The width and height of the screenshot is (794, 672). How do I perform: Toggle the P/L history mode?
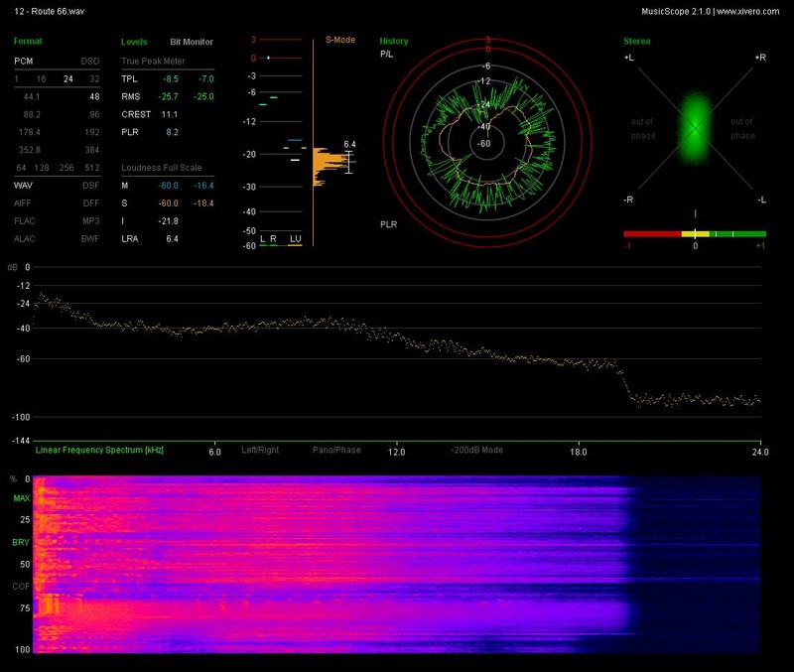pos(386,55)
